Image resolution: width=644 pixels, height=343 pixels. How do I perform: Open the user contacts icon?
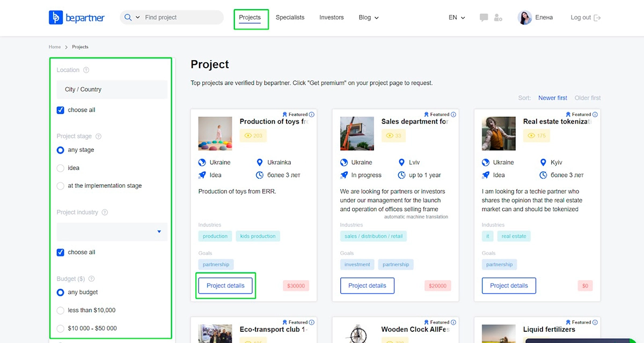498,18
